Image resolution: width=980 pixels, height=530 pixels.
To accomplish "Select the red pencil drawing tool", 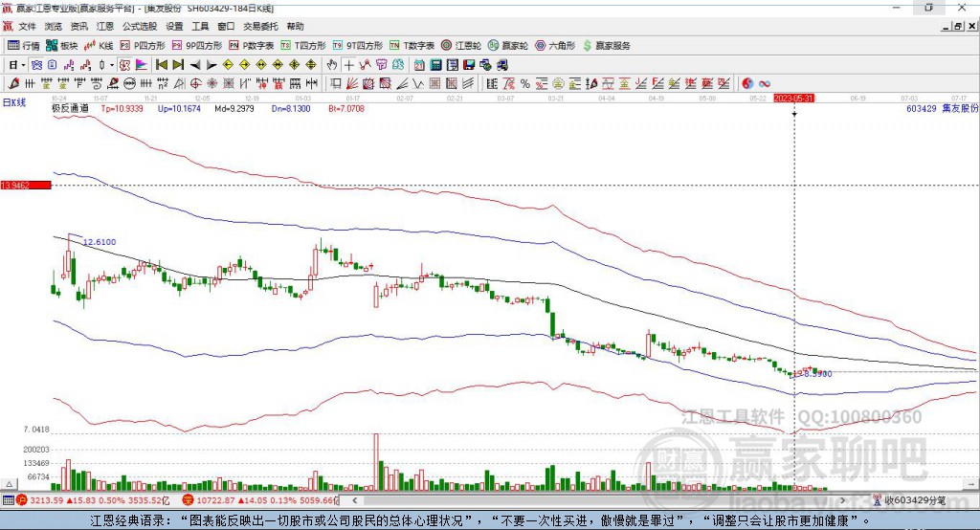I will click(x=13, y=84).
